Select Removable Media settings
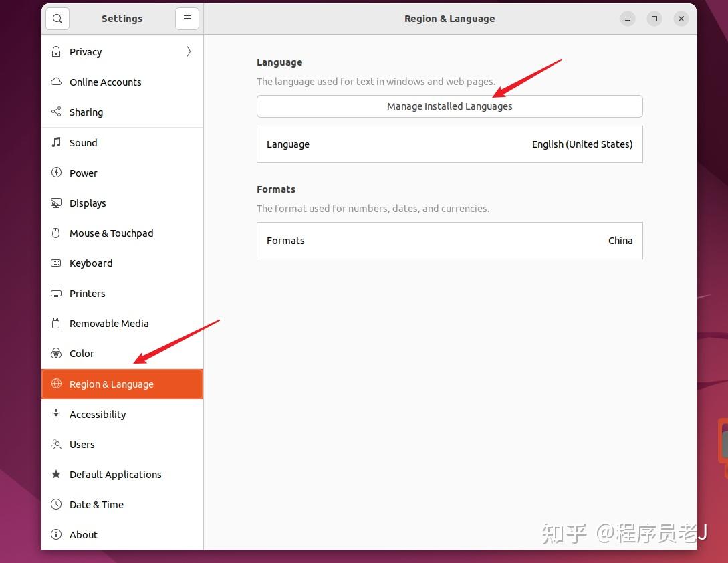728x563 pixels. tap(109, 323)
